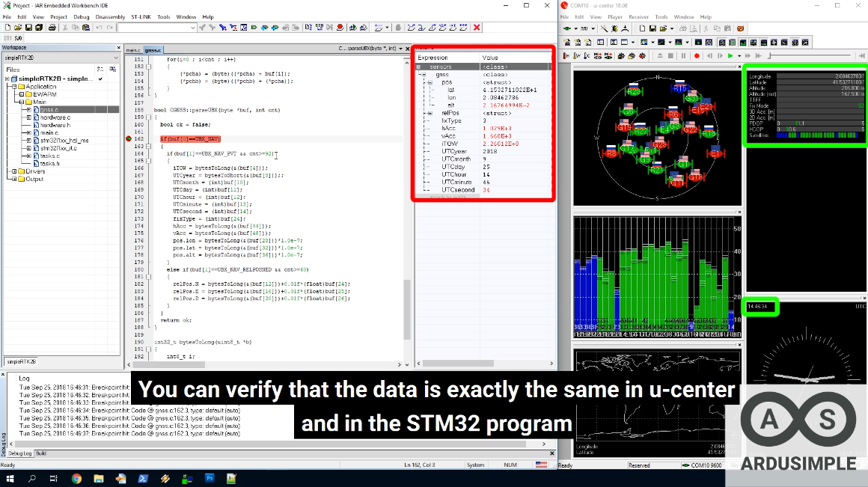The image size is (868, 487).
Task: Stop the debug session with the red X icon
Action: [477, 27]
